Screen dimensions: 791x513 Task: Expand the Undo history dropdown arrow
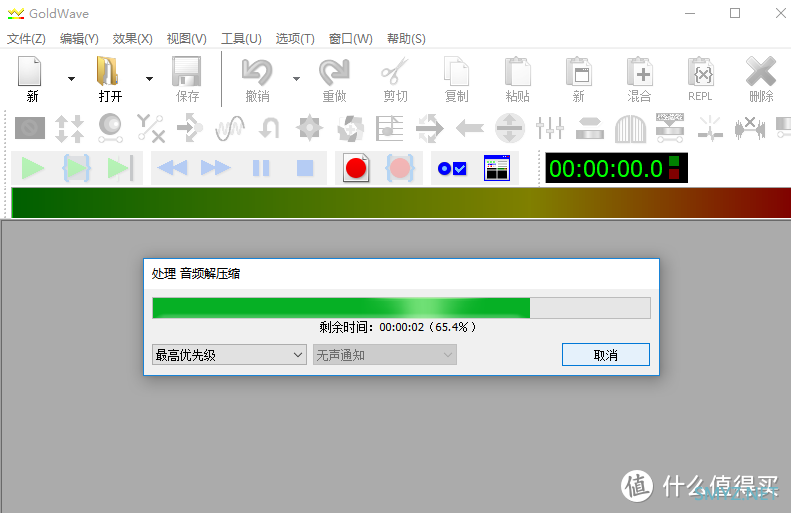296,79
